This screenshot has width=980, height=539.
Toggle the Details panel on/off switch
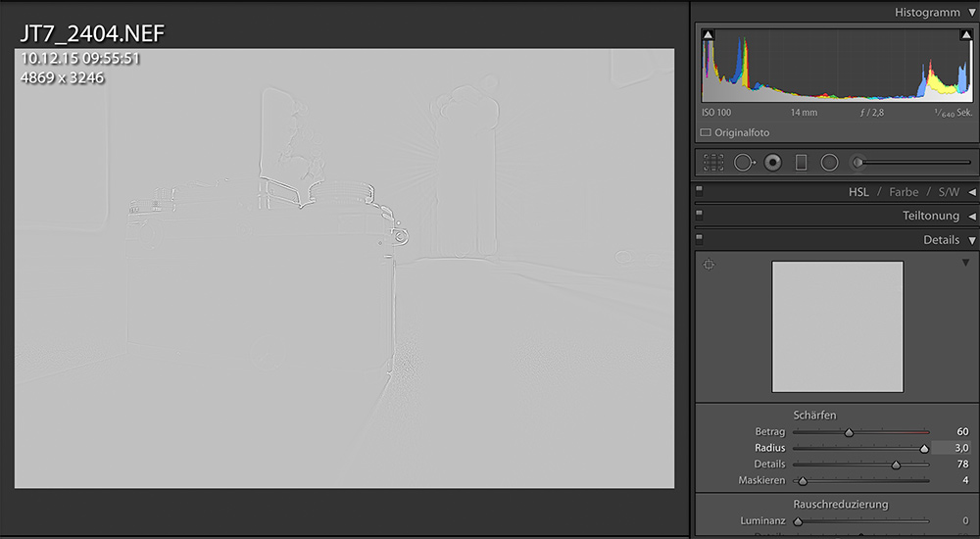[700, 237]
